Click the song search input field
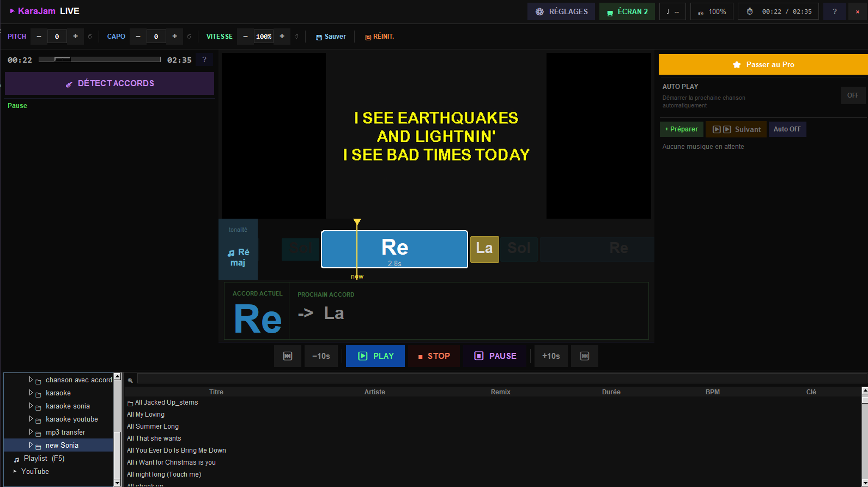The height and width of the screenshot is (487, 868). click(501, 379)
